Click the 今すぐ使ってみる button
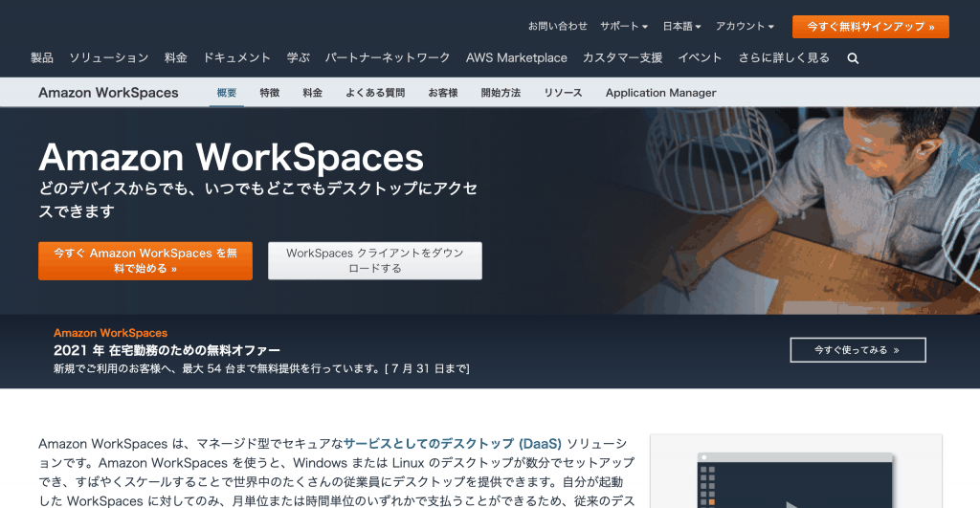980x508 pixels. [x=857, y=350]
